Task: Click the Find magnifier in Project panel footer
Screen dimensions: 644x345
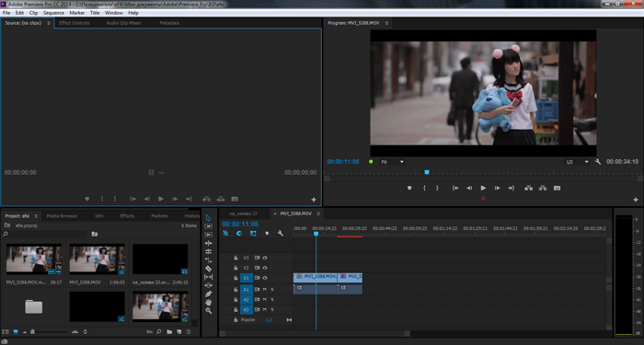Action: point(158,332)
